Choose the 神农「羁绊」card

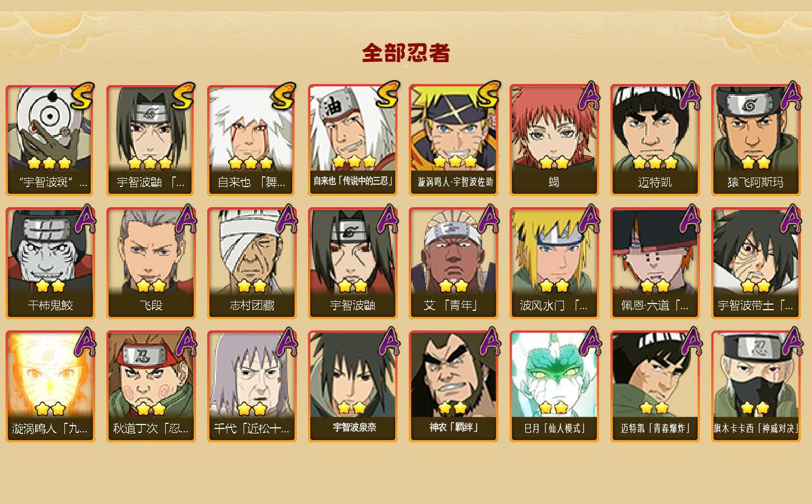click(453, 386)
